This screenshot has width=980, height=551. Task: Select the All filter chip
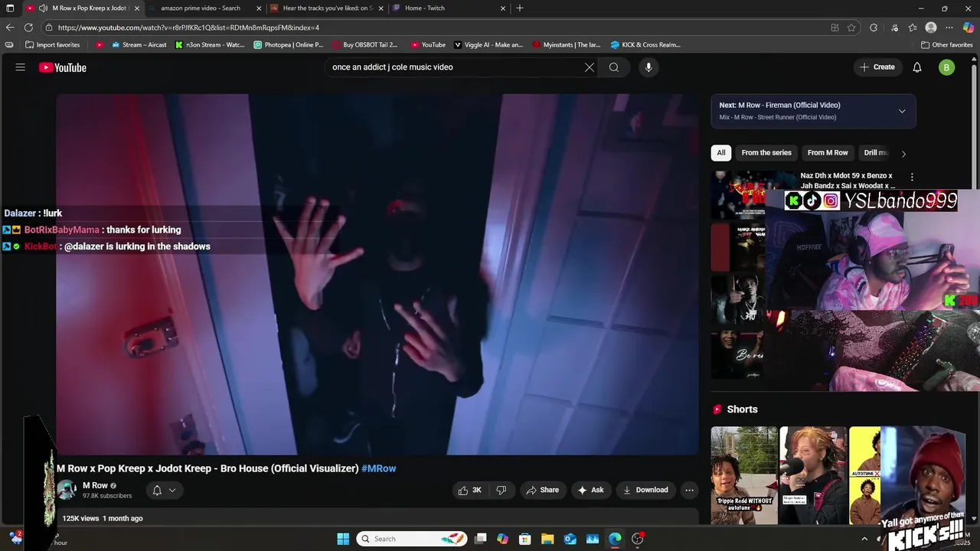pos(721,152)
